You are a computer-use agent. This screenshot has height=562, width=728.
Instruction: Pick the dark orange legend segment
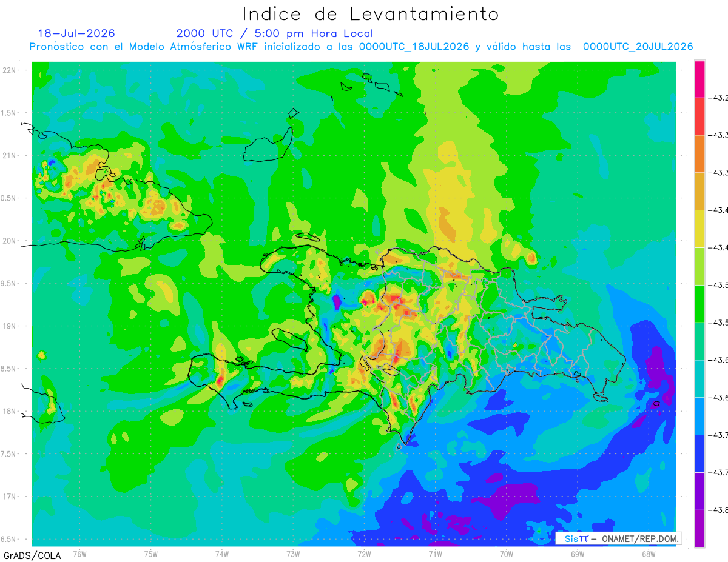click(x=699, y=154)
